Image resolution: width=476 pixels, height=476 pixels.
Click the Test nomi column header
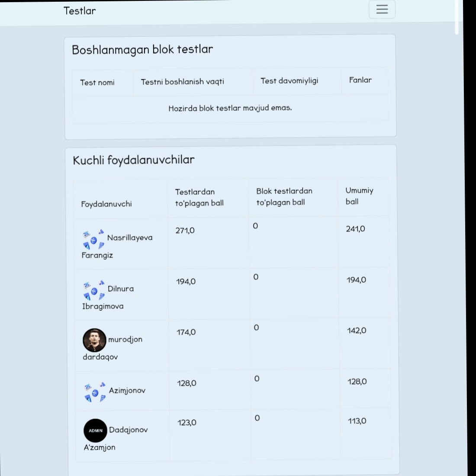tap(97, 82)
